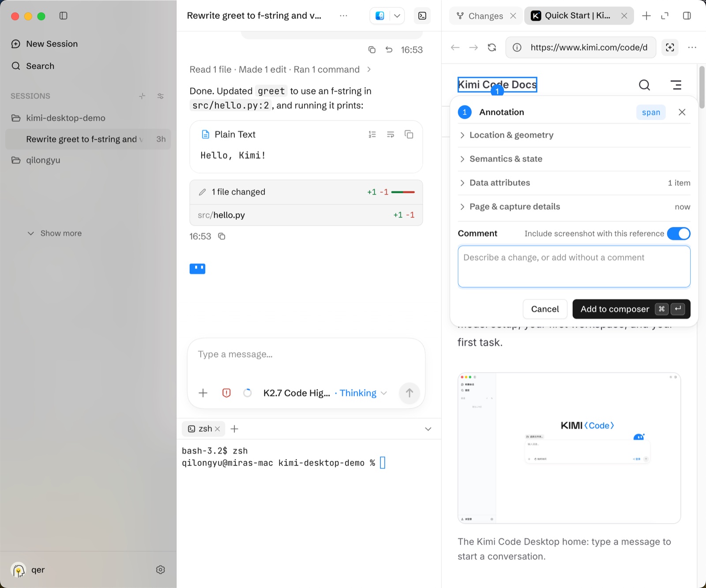This screenshot has width=706, height=588.
Task: Open the app chooser dropdown arrow
Action: [x=397, y=16]
